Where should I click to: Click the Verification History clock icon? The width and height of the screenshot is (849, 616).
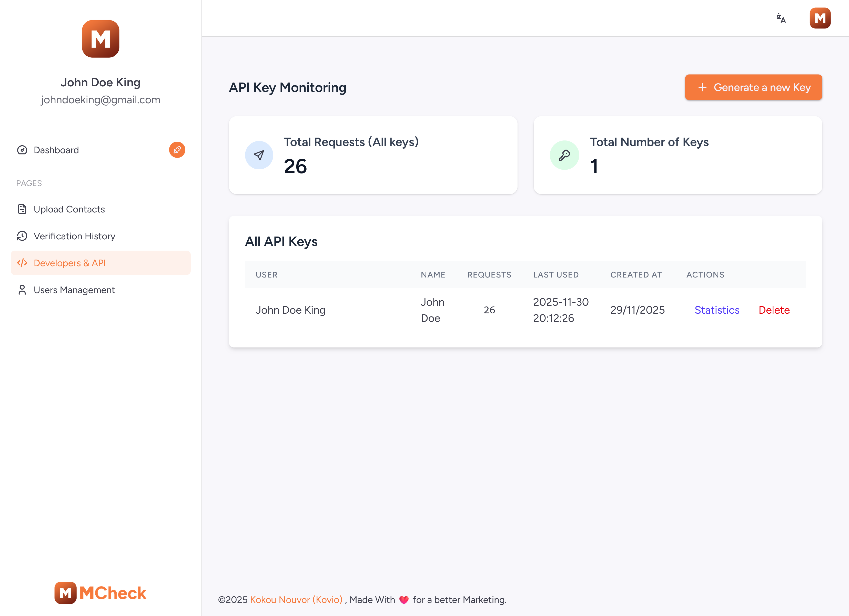click(x=22, y=236)
